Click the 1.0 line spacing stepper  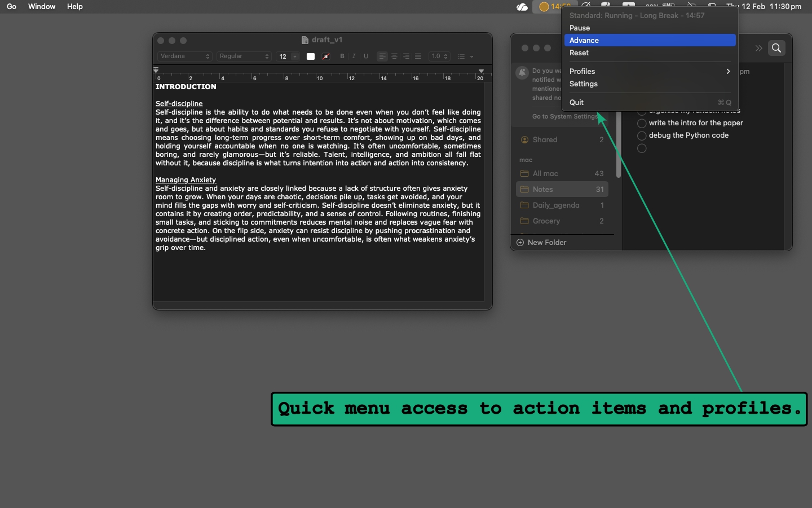tap(439, 56)
